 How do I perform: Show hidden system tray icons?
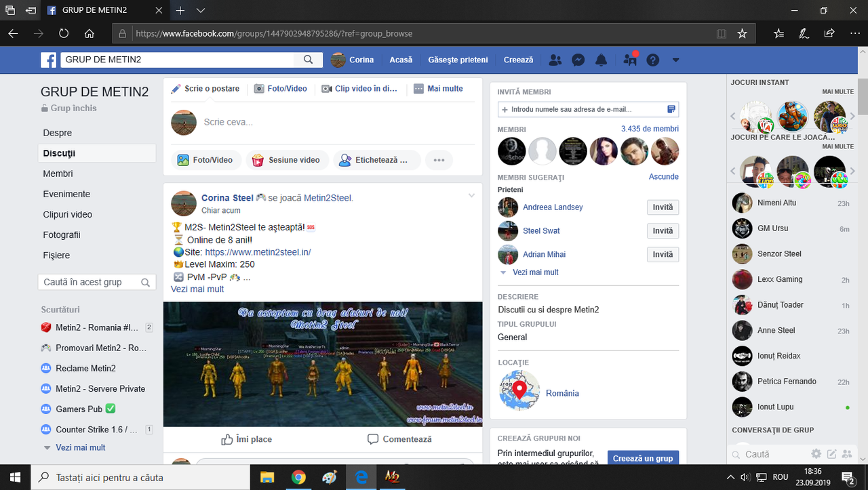[731, 477]
